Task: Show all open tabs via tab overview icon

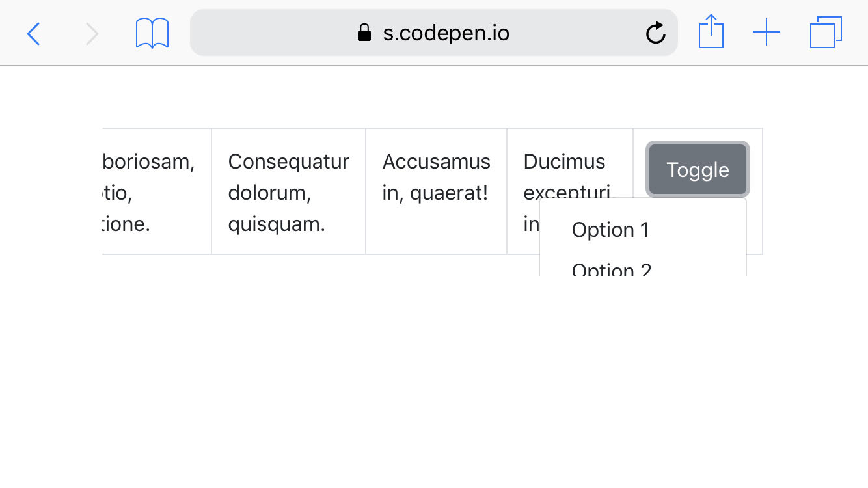Action: tap(825, 32)
